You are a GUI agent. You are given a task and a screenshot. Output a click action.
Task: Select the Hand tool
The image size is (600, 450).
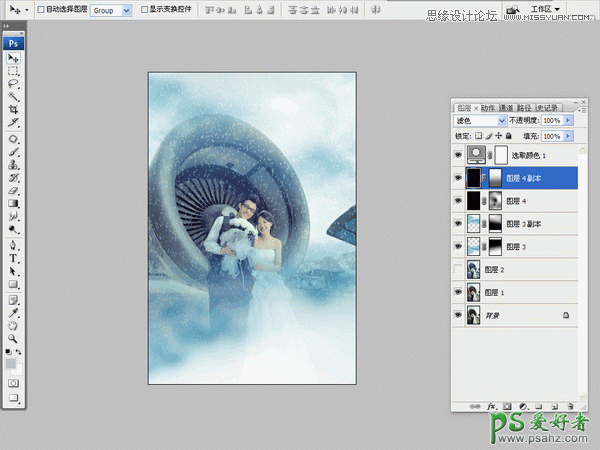pyautogui.click(x=14, y=325)
